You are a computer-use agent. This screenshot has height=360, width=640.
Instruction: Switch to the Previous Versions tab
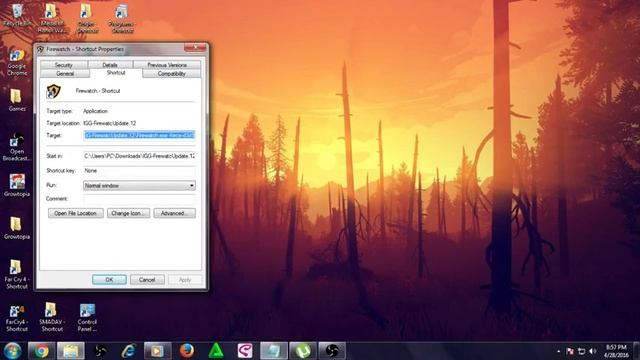click(x=167, y=65)
